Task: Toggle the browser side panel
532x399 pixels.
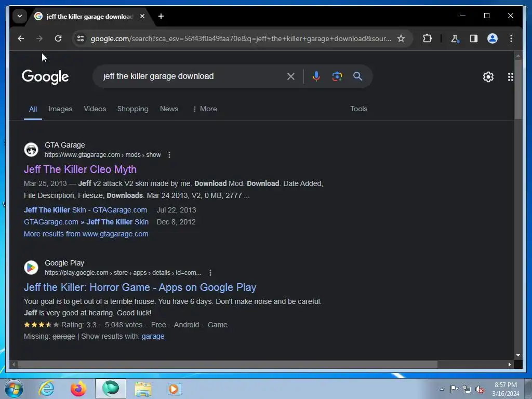Action: click(474, 38)
